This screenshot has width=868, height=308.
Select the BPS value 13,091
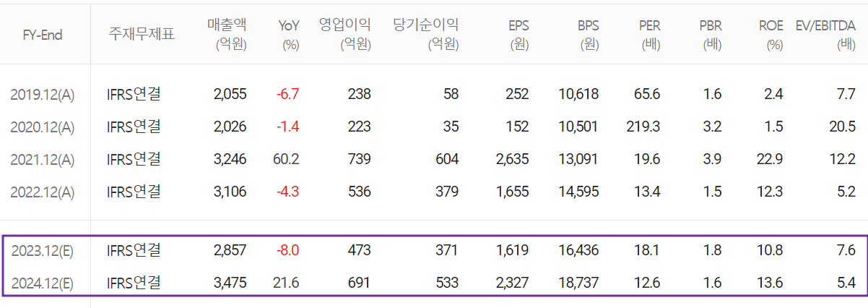(578, 159)
